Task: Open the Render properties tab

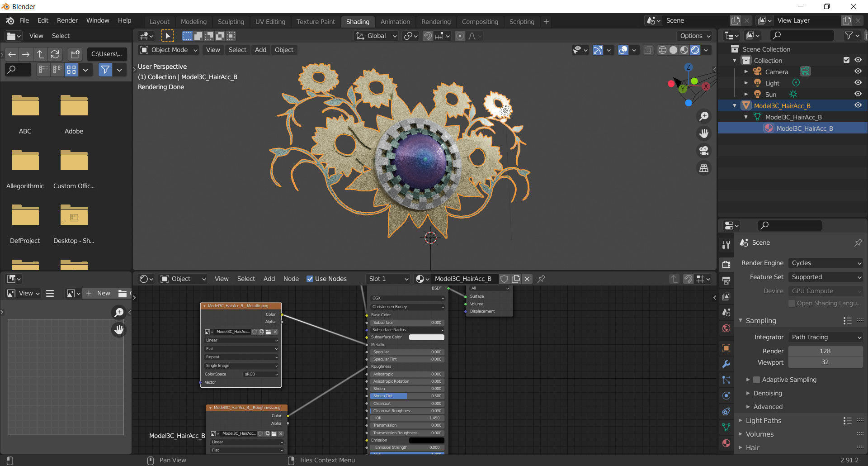Action: 726,265
